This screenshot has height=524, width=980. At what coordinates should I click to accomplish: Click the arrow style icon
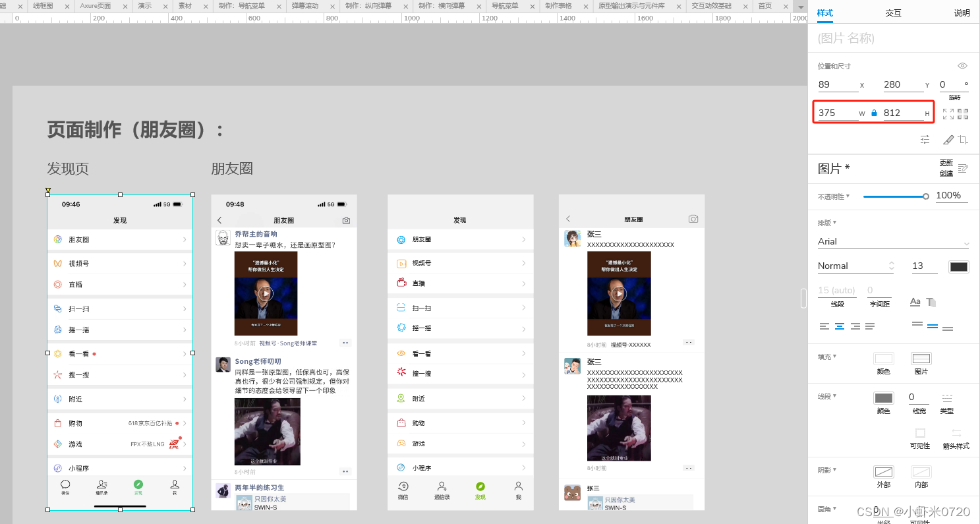click(956, 433)
